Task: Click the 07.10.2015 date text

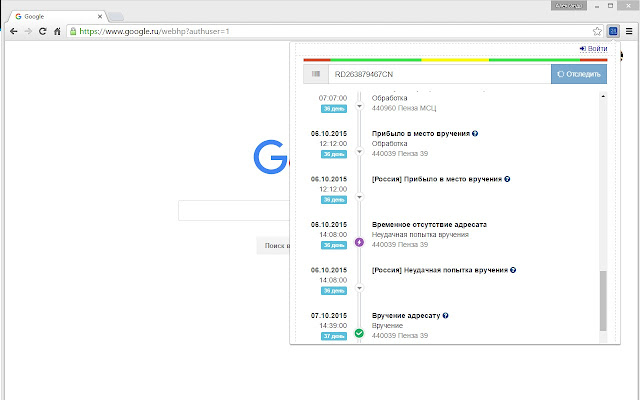Action: (x=329, y=316)
